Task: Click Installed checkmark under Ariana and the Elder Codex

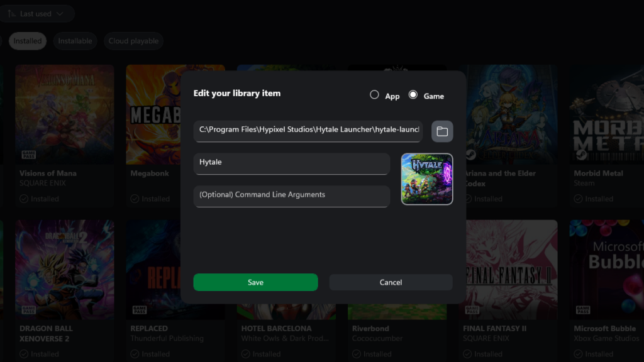Action: [469, 199]
